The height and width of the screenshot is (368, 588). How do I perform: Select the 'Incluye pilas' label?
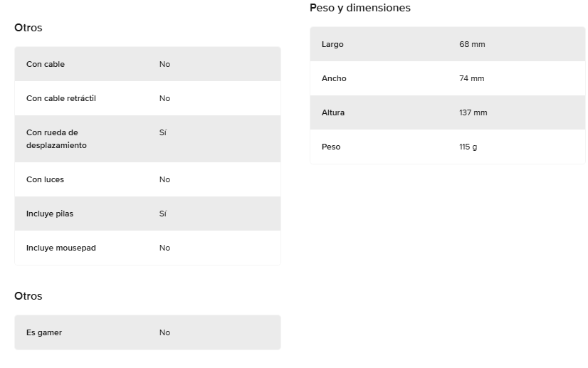[50, 214]
